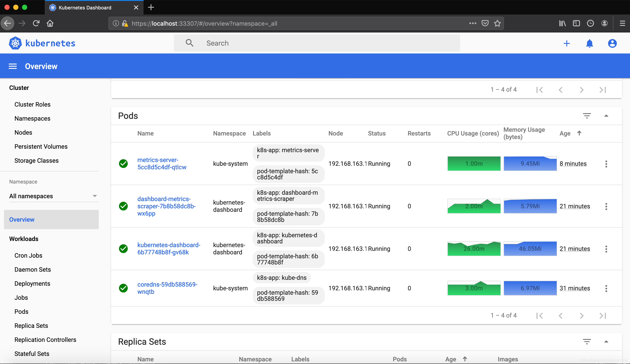
Task: Click the next page arrow in the top pagination bar
Action: tap(582, 90)
